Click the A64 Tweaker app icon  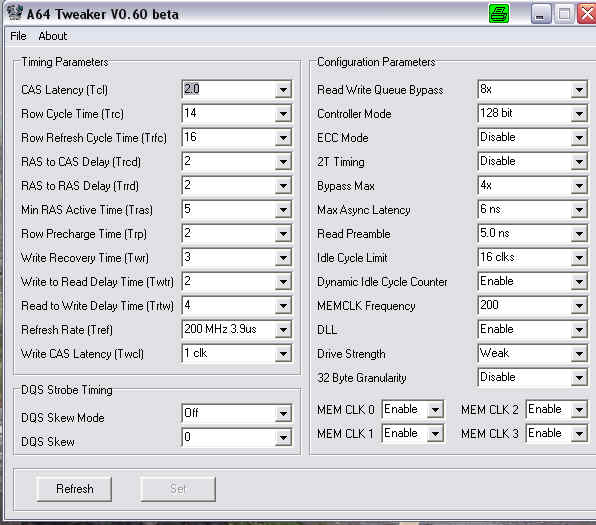14,12
